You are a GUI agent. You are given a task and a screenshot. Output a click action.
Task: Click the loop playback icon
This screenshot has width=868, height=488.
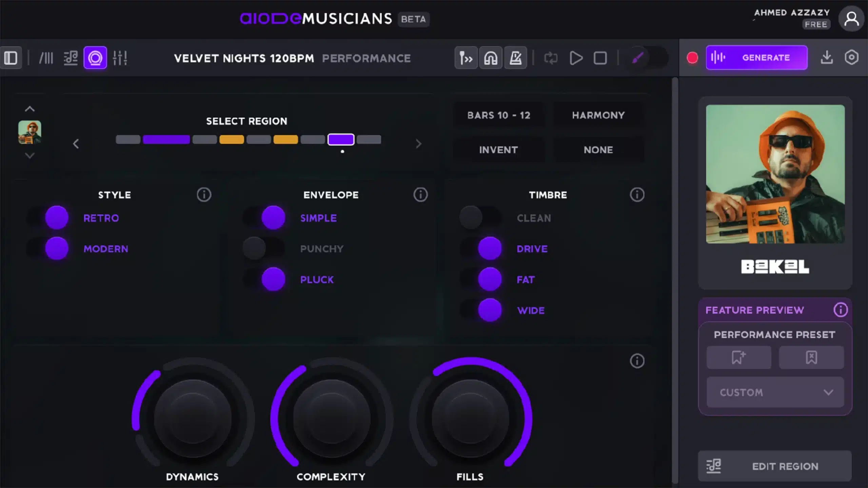(551, 58)
